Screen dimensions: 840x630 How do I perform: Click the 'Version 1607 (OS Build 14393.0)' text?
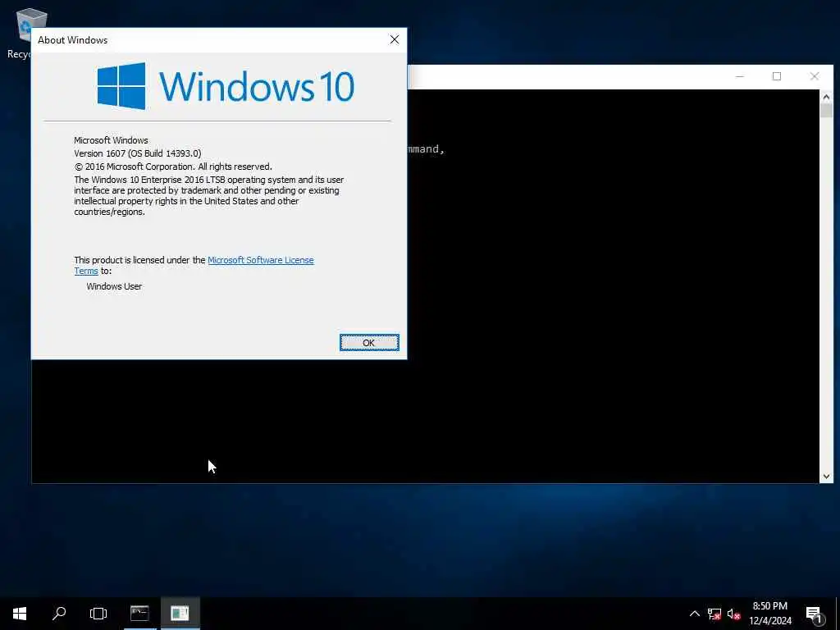click(x=138, y=153)
